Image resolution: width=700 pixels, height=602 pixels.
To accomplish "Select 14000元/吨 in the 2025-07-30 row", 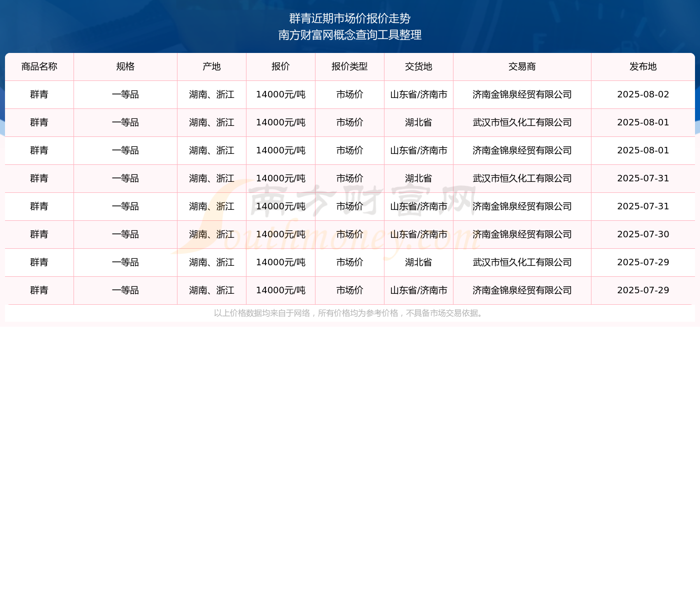I will [x=281, y=234].
